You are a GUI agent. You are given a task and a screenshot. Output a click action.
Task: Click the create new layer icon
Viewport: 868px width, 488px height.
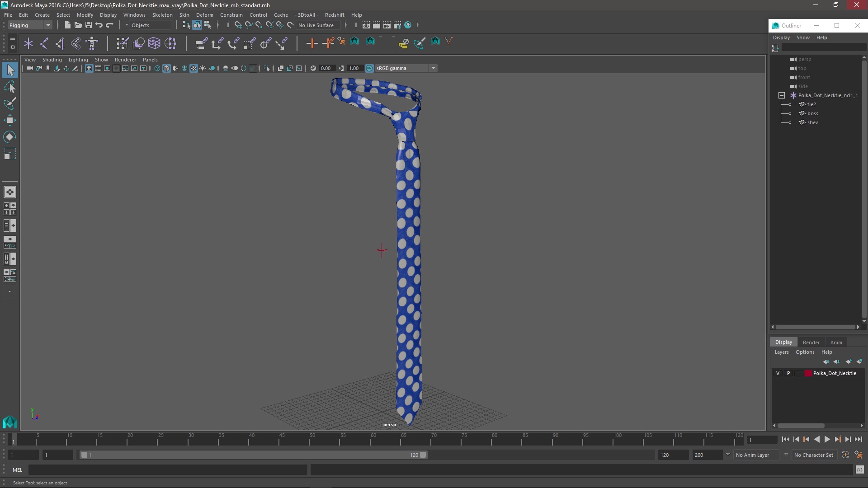pos(849,361)
